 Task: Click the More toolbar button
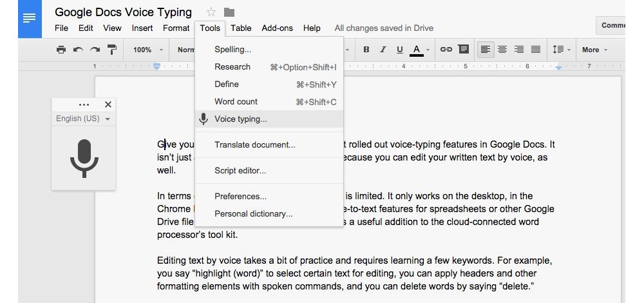[594, 50]
